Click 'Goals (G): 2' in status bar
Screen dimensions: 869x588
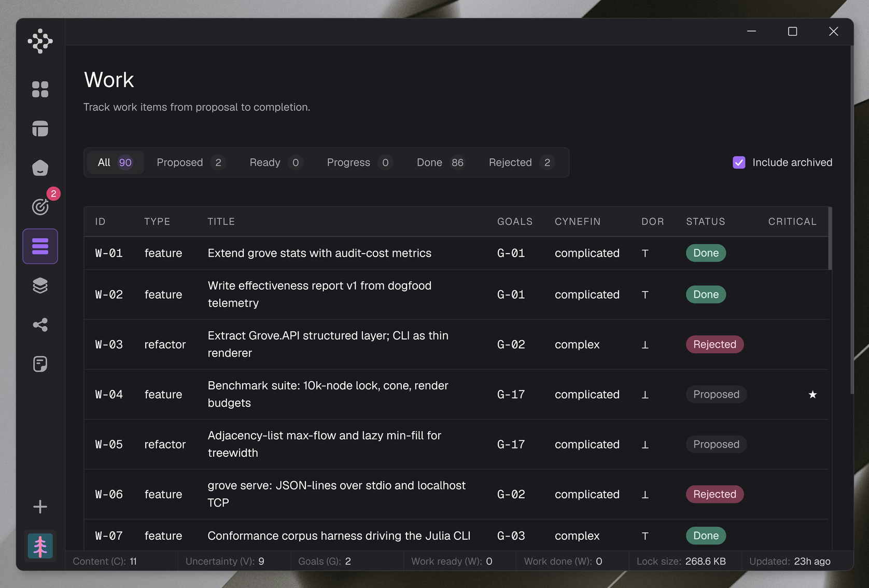(x=325, y=561)
